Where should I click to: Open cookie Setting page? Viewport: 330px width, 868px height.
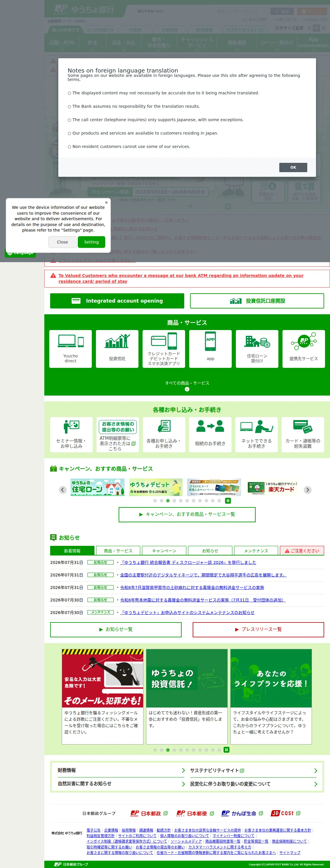pyautogui.click(x=91, y=242)
